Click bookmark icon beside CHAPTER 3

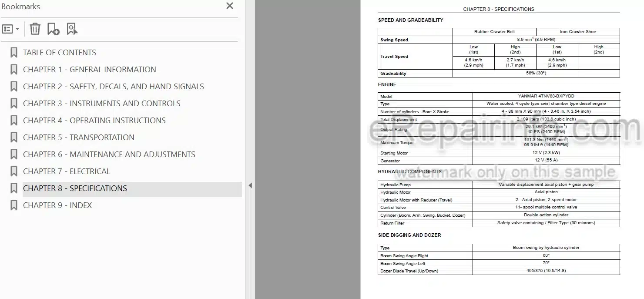(14, 104)
